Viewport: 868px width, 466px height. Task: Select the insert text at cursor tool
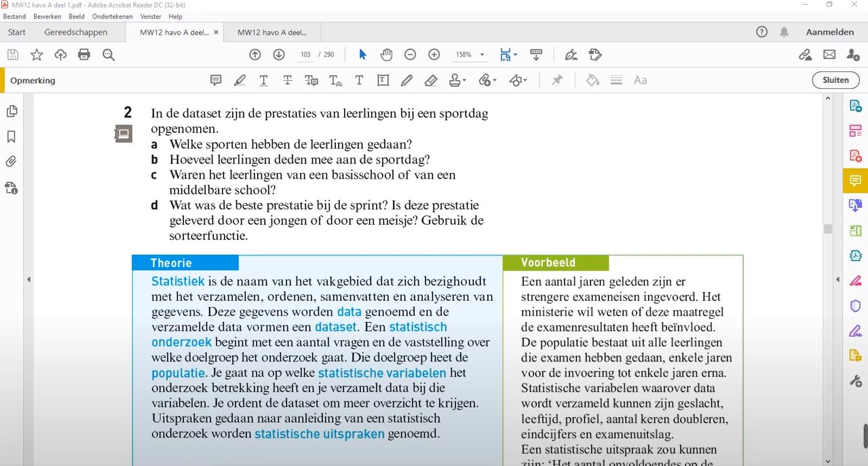335,80
